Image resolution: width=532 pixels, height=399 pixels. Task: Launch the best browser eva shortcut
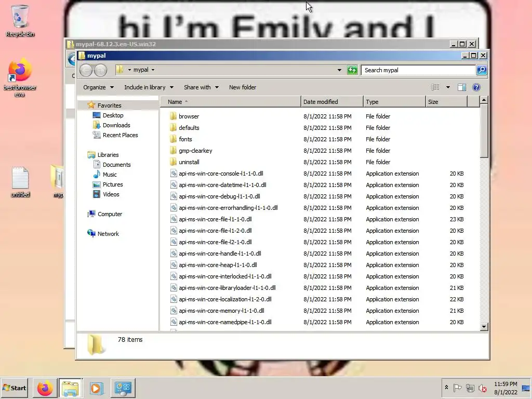tap(20, 78)
